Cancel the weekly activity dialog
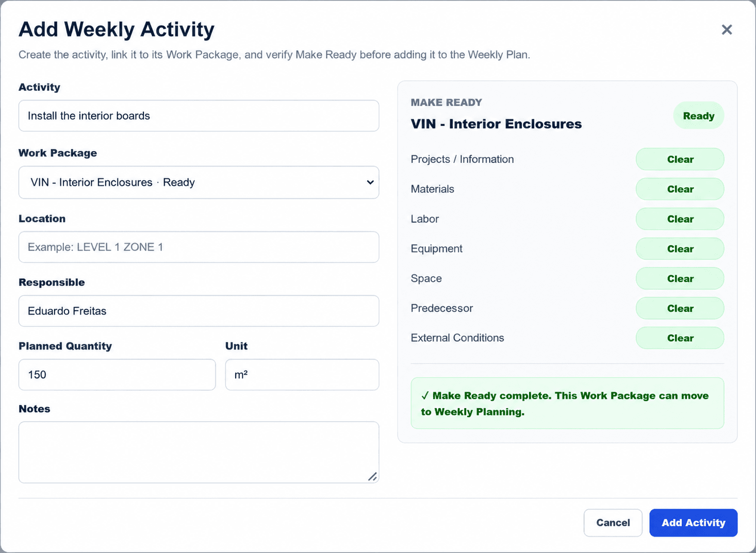 (x=613, y=523)
